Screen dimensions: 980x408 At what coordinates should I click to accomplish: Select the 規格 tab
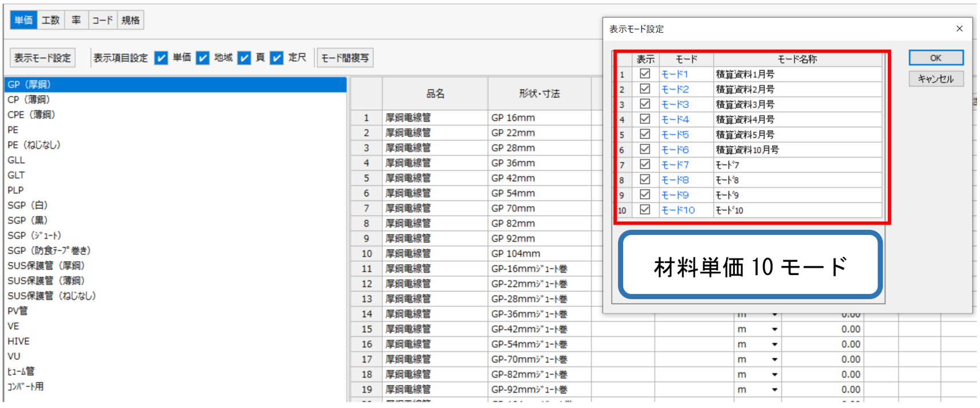click(131, 20)
